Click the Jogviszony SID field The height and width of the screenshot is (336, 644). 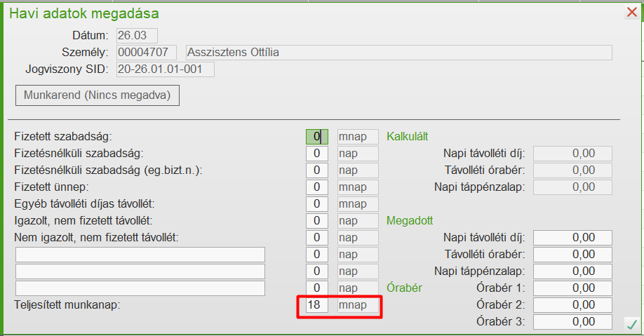166,69
